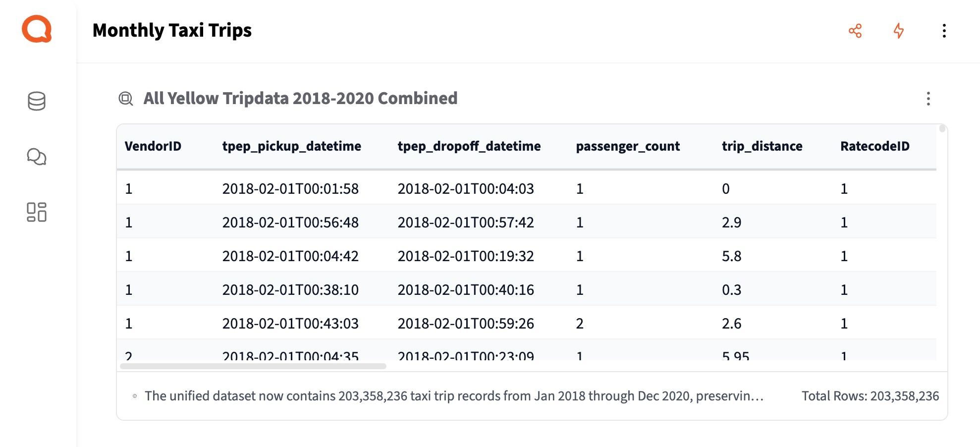Click the lightning bolt icon
Image resolution: width=980 pixels, height=447 pixels.
click(x=898, y=31)
